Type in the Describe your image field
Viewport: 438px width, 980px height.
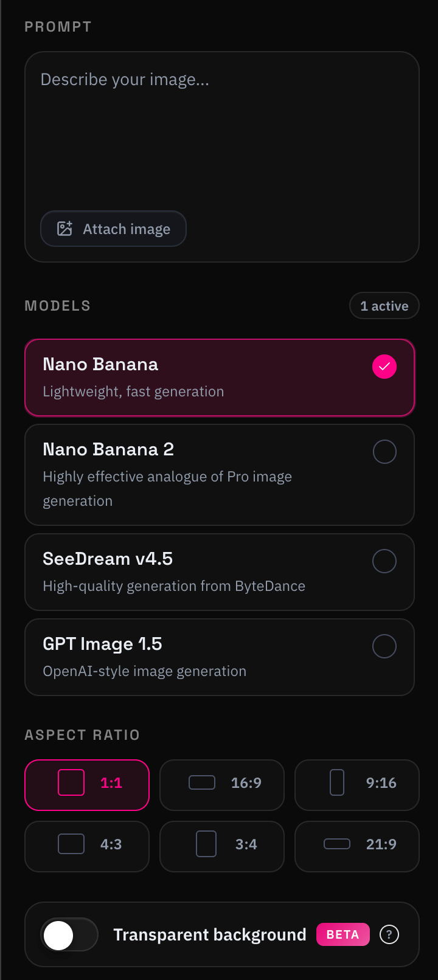point(221,134)
